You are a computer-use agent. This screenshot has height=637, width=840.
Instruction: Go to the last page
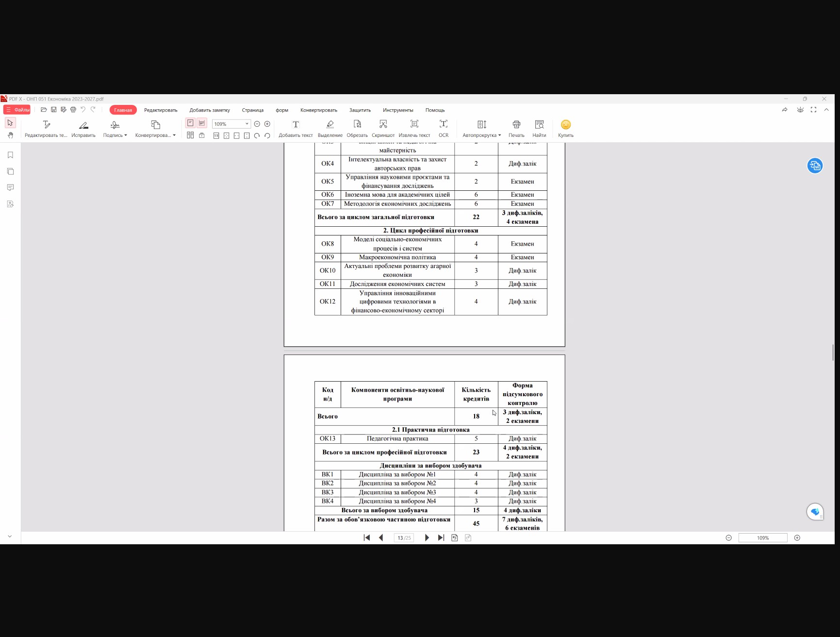coord(441,537)
